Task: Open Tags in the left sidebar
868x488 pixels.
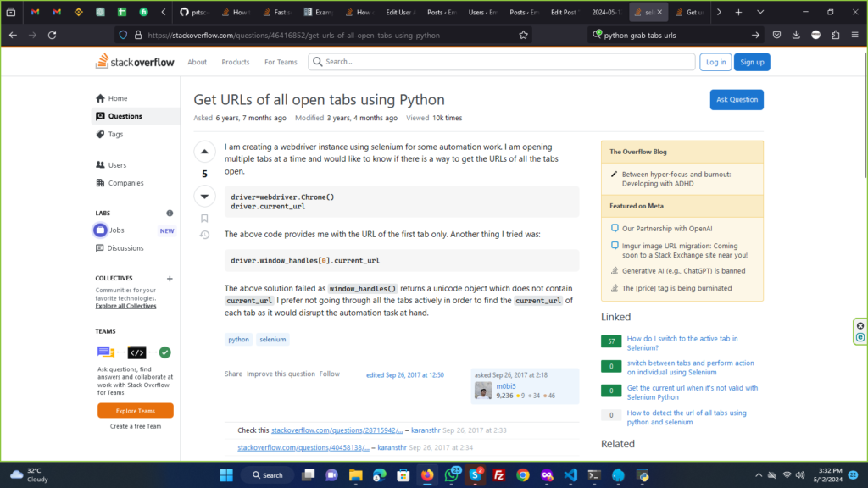Action: (x=115, y=134)
